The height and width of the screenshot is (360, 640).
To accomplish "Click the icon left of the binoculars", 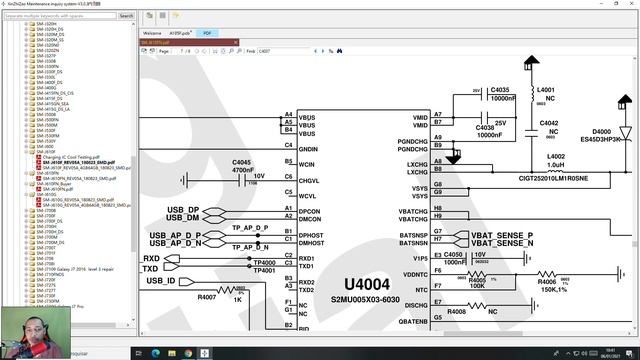I will [x=331, y=51].
